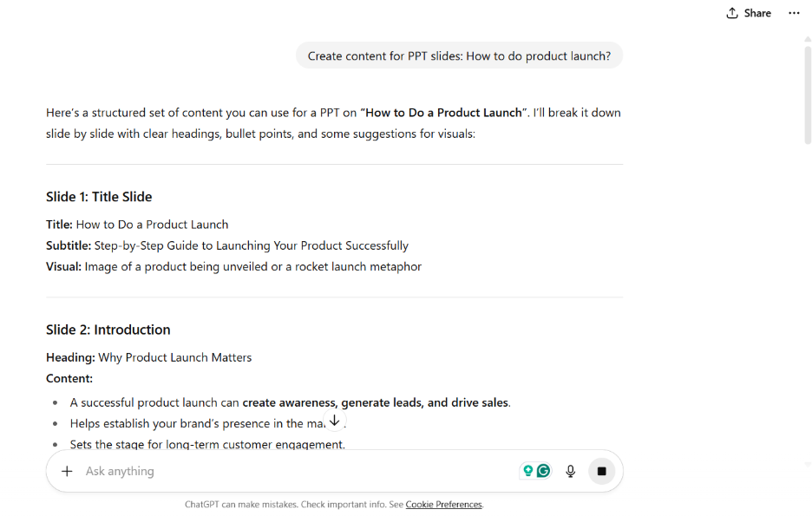This screenshot has height=516, width=812.
Task: Activate the microphone dictation icon
Action: pyautogui.click(x=570, y=471)
